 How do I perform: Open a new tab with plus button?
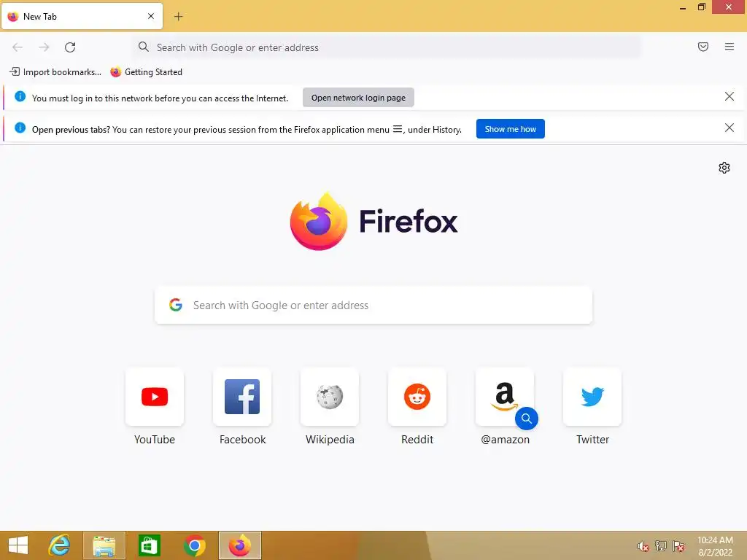point(178,17)
